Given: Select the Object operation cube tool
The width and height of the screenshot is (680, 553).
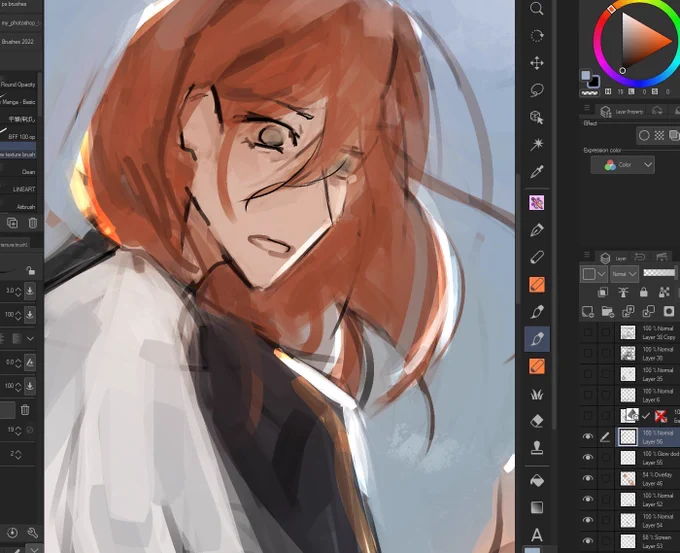Looking at the screenshot, I should [x=537, y=117].
